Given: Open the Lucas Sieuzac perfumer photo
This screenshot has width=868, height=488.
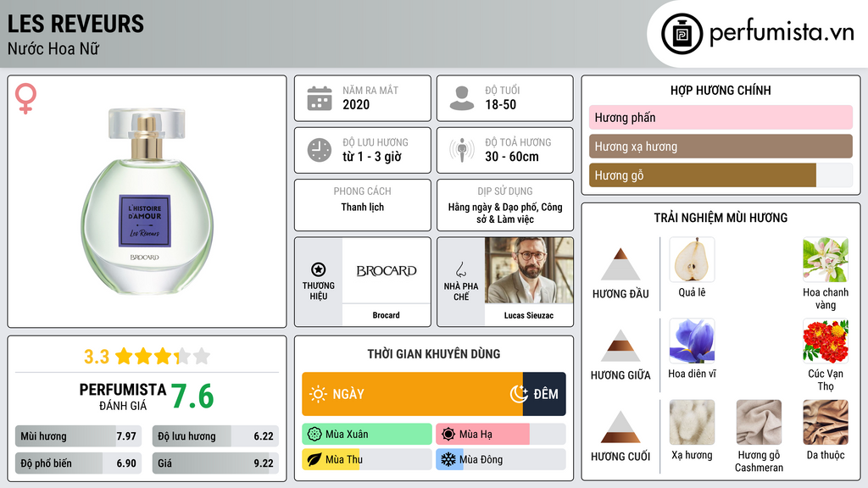Looking at the screenshot, I should 529,270.
